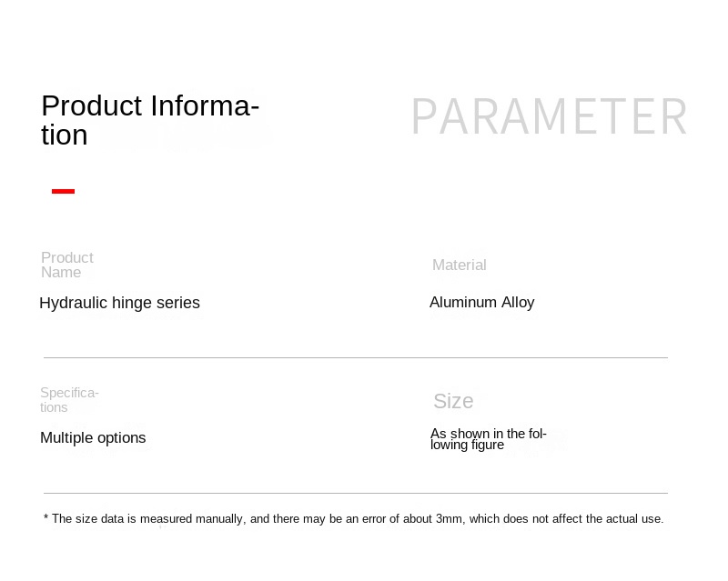The image size is (728, 581).
Task: Click the red dash accent mark
Action: [63, 191]
